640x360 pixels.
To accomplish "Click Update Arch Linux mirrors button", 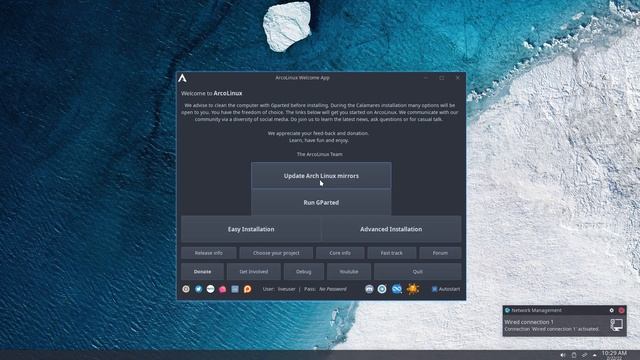I will (x=321, y=176).
